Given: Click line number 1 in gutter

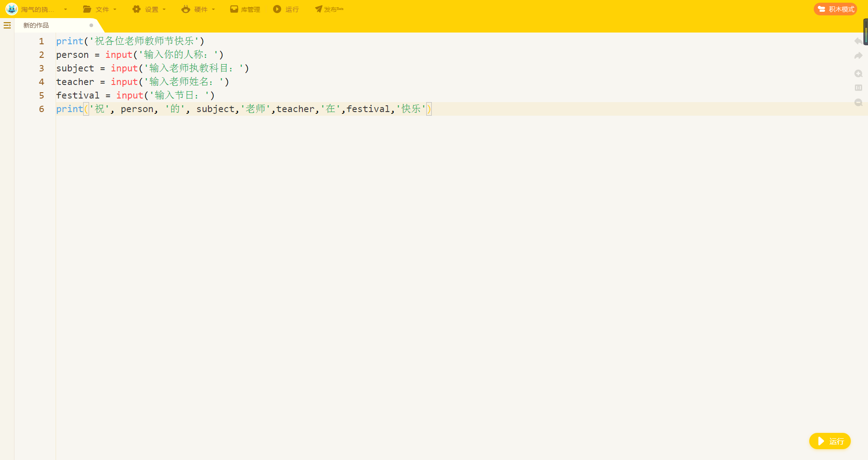Looking at the screenshot, I should 42,41.
